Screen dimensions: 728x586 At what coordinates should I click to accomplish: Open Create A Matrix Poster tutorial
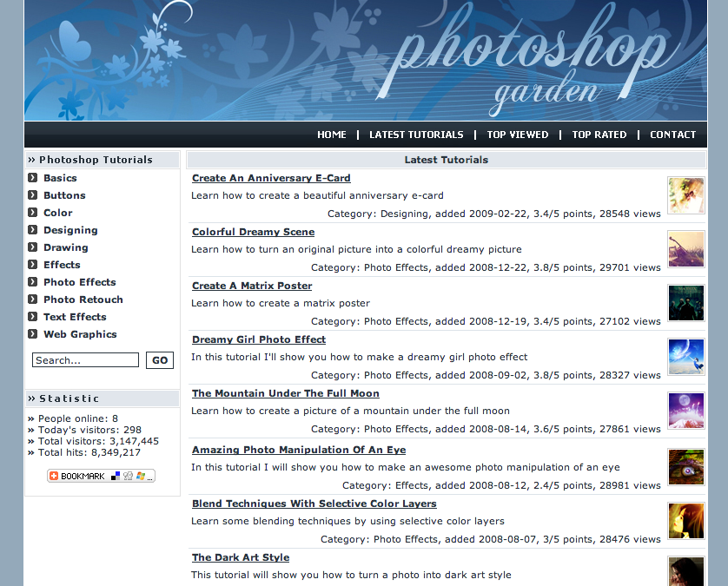click(252, 286)
